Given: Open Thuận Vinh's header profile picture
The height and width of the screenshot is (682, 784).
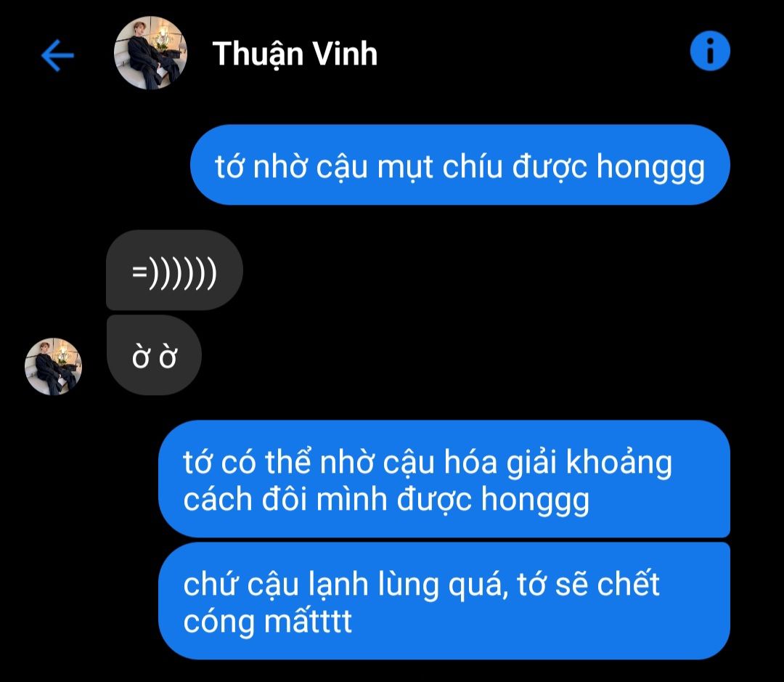Looking at the screenshot, I should click(150, 53).
